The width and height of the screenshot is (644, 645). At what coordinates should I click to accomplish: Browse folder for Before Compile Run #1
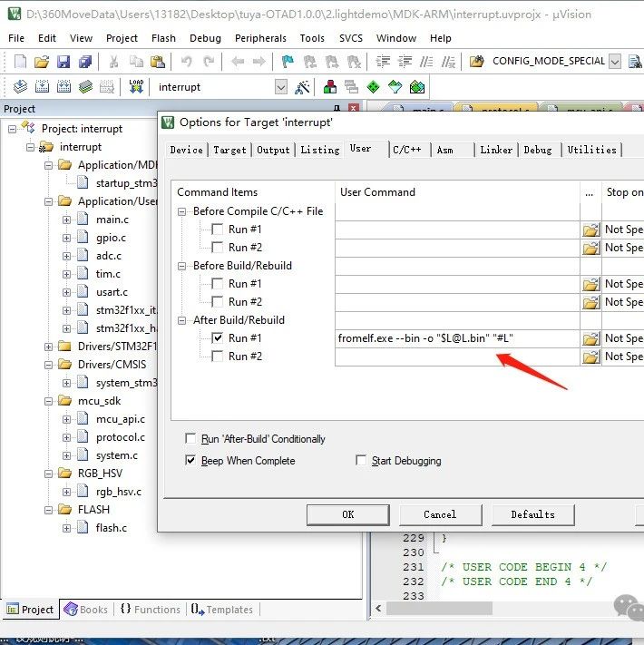click(591, 230)
